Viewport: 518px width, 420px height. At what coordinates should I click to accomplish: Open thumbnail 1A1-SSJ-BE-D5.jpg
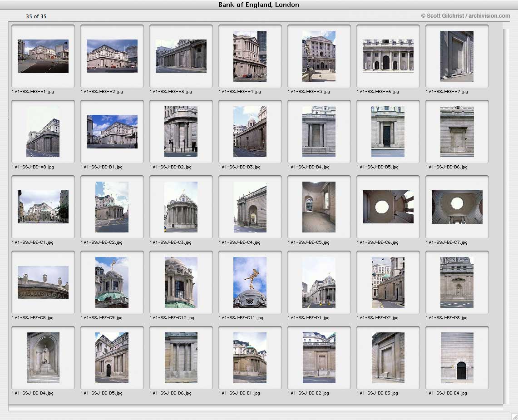(112, 357)
